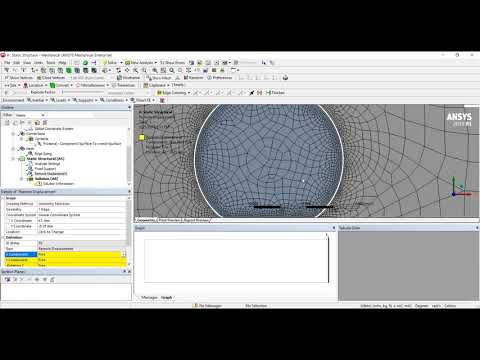The image size is (480, 360).
Task: Select the Edge selection filter icon
Action: click(x=52, y=70)
